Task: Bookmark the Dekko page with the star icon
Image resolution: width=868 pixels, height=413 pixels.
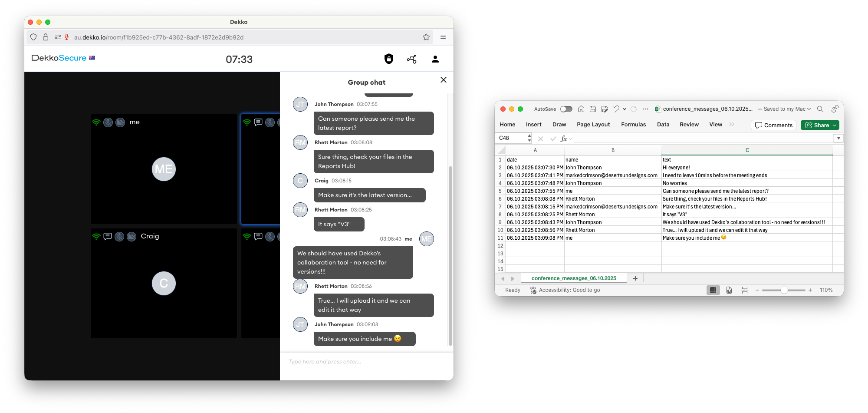Action: point(426,37)
